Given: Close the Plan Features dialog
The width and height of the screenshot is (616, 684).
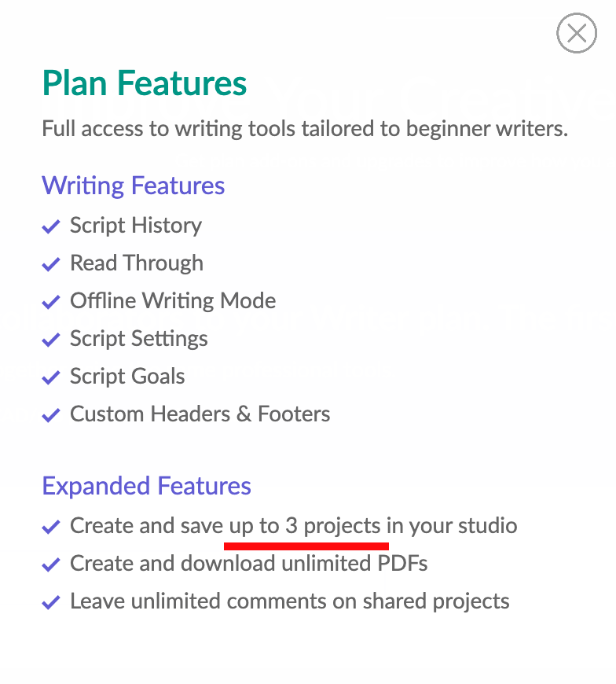Looking at the screenshot, I should (x=577, y=33).
